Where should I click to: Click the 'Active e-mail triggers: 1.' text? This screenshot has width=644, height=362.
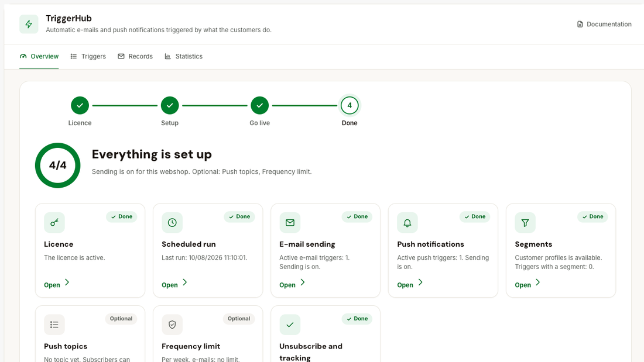[x=314, y=258]
